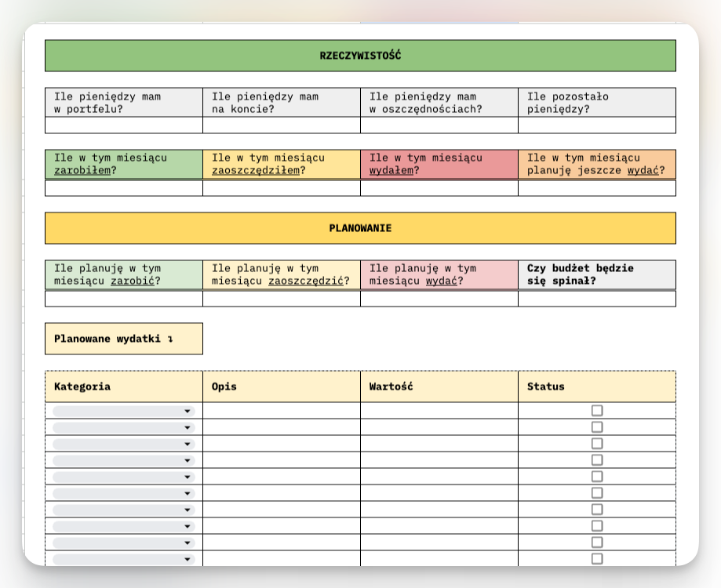
Task: Tick the Status checkbox in first expense row
Action: pyautogui.click(x=597, y=410)
